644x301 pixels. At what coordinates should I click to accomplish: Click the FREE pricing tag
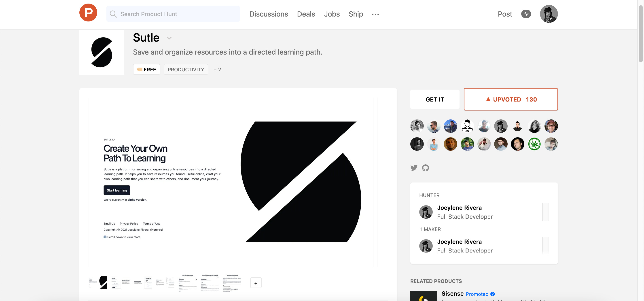(146, 70)
